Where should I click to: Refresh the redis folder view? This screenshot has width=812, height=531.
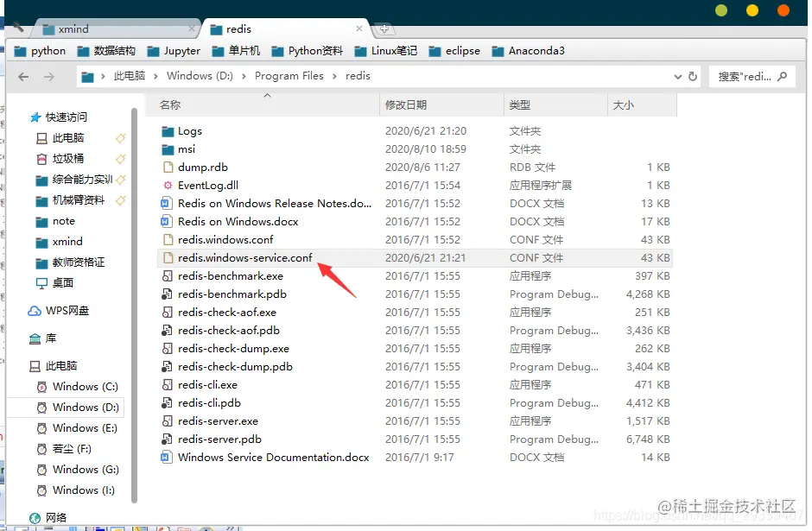point(693,77)
